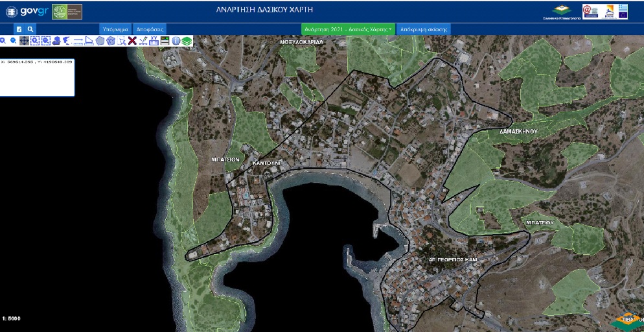Click the search magnifier button
The image size is (644, 332).
[x=30, y=29]
